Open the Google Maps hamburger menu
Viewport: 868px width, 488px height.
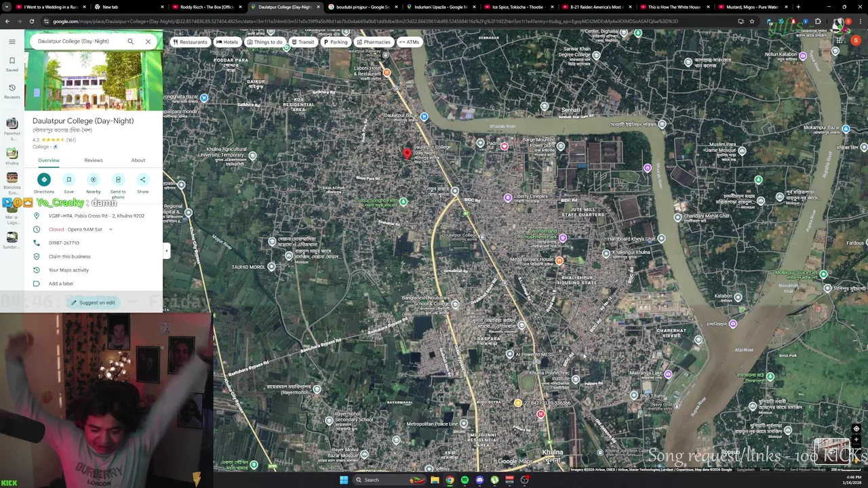coord(12,41)
